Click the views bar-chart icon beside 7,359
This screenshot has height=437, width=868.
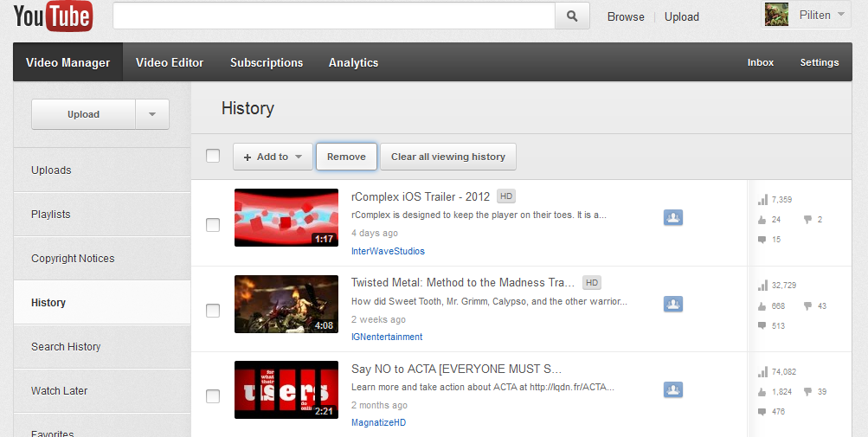(x=762, y=199)
